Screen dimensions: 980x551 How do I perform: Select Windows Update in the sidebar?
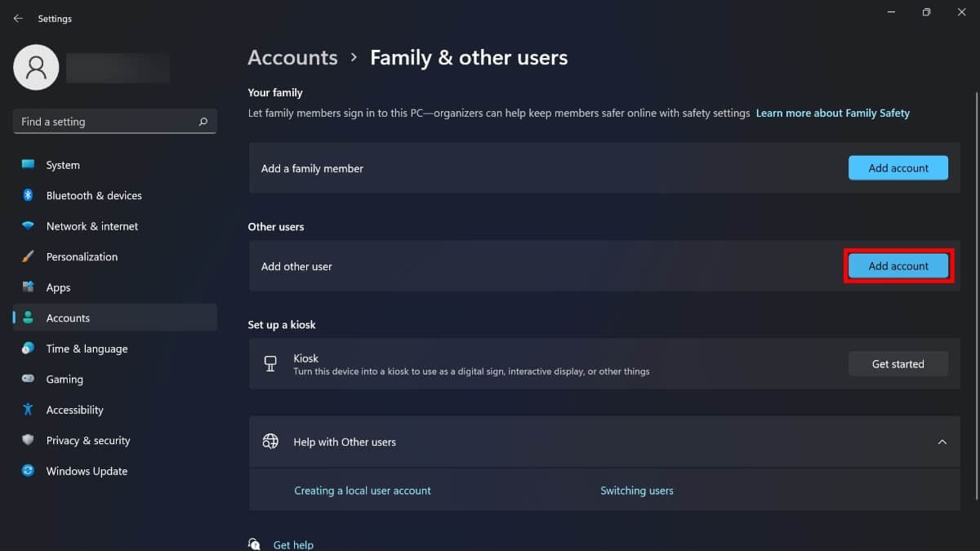(x=86, y=471)
